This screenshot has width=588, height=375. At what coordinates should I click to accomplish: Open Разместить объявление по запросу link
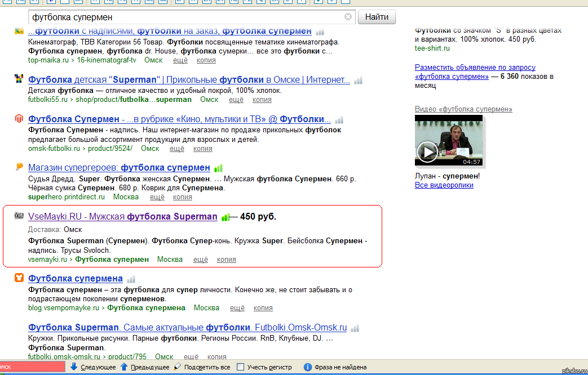tap(475, 72)
